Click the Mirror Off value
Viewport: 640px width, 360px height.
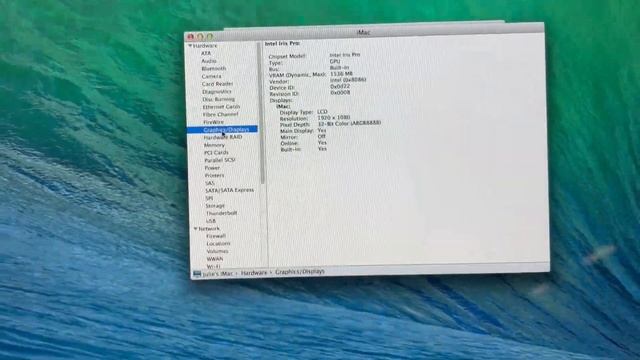click(322, 137)
